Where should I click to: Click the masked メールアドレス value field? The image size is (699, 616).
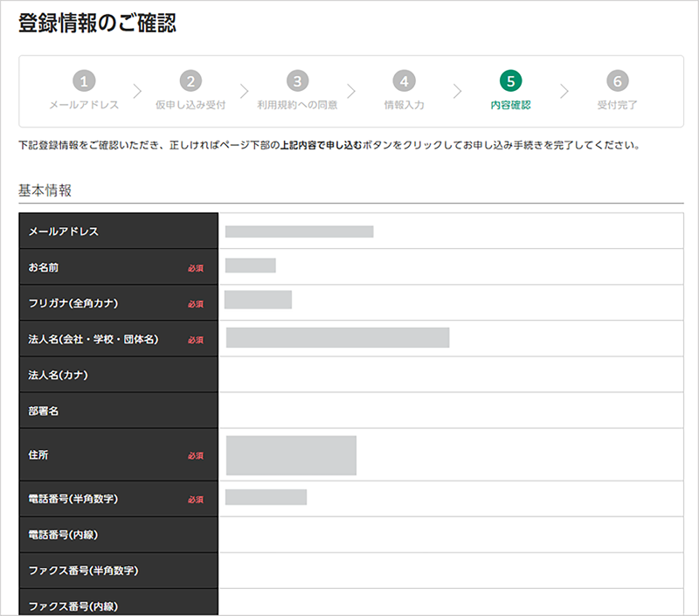(299, 232)
